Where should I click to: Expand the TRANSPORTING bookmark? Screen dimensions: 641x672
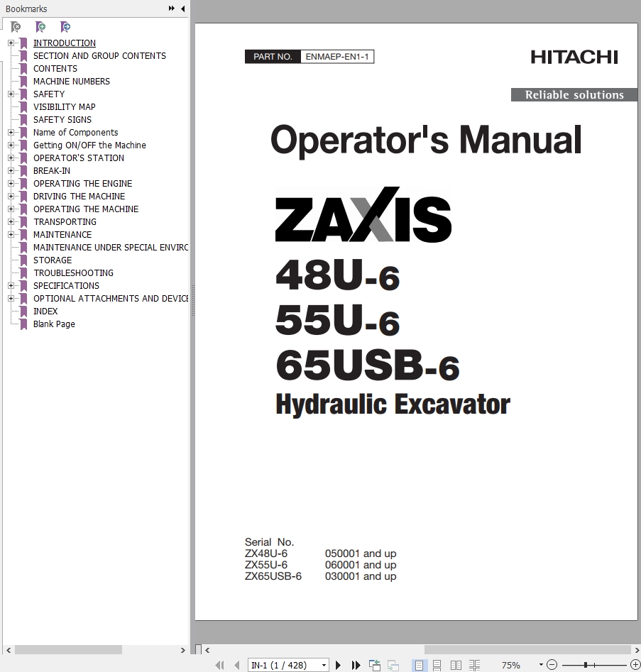pyautogui.click(x=11, y=221)
